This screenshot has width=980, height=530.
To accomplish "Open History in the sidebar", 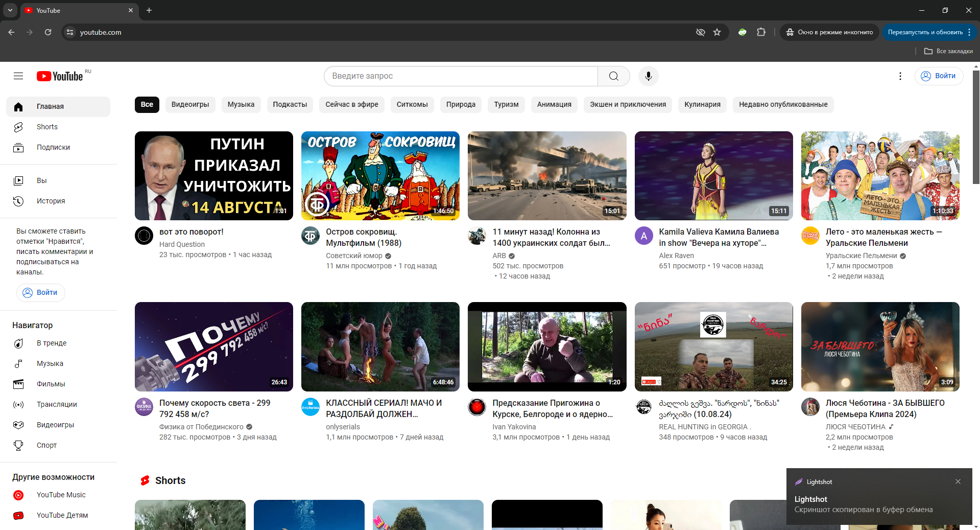I will pyautogui.click(x=51, y=201).
